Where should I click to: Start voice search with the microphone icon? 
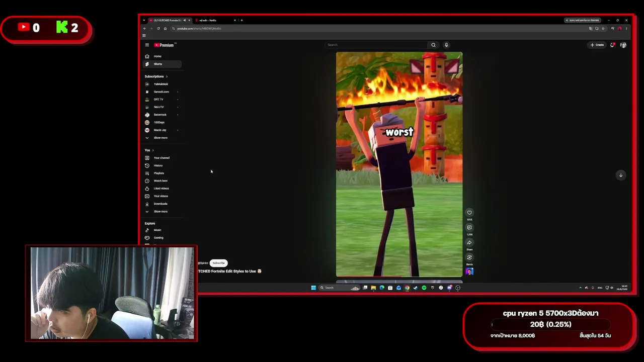click(x=446, y=45)
